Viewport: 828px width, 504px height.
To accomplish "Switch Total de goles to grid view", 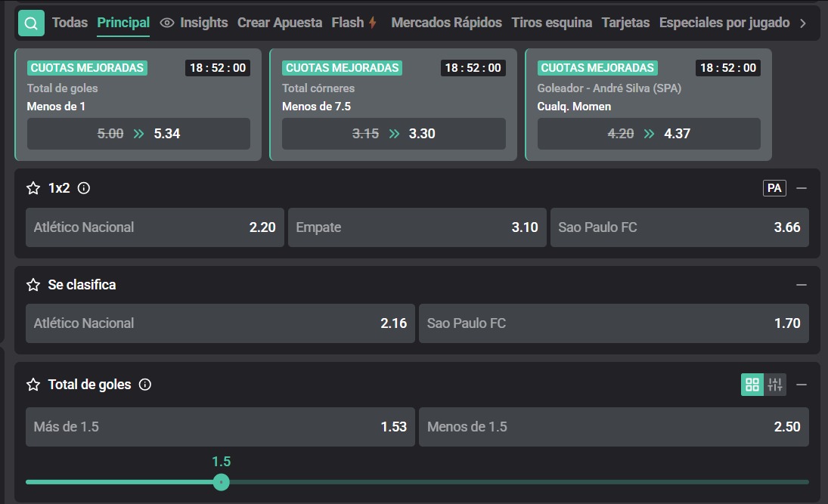I will 752,385.
